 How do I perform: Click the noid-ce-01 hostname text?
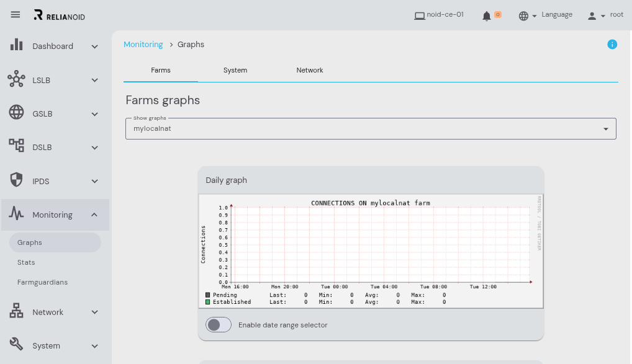tap(445, 14)
